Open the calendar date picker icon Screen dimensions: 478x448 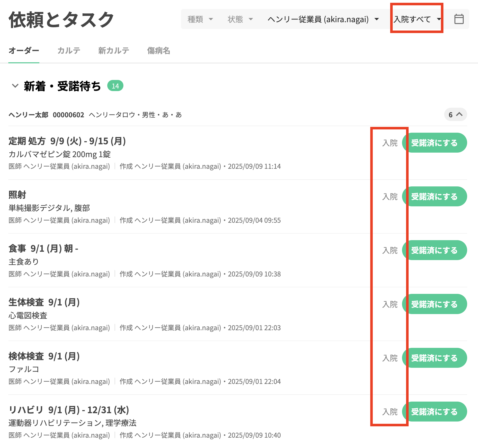point(459,19)
